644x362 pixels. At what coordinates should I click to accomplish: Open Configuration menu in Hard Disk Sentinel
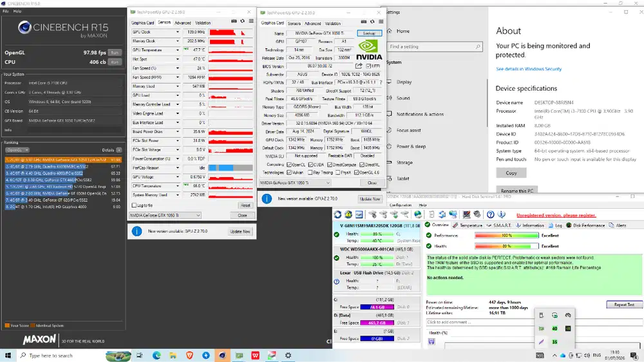(x=401, y=205)
